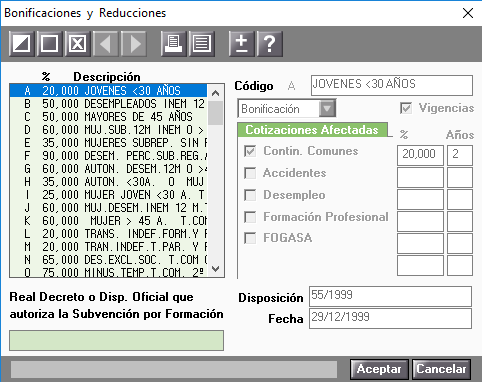Click the new record toolbar icon
Image resolution: width=482 pixels, height=382 pixels.
(22, 43)
